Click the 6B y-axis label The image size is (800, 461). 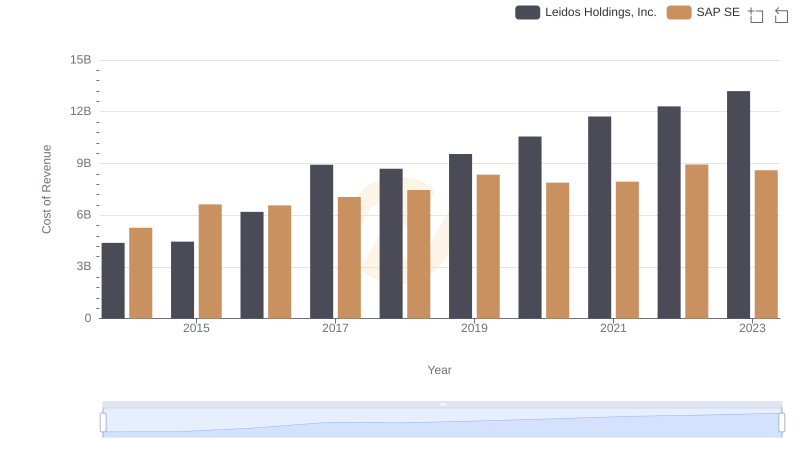coord(84,215)
